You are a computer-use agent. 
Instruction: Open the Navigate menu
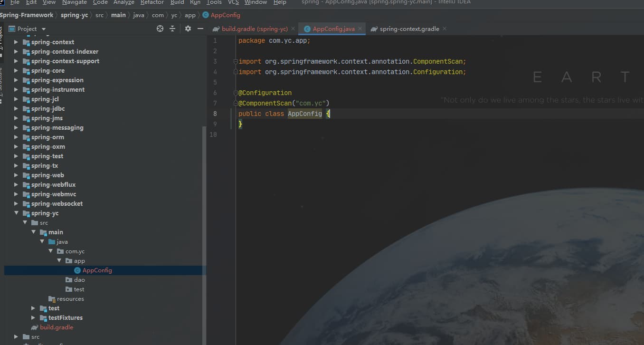point(75,2)
